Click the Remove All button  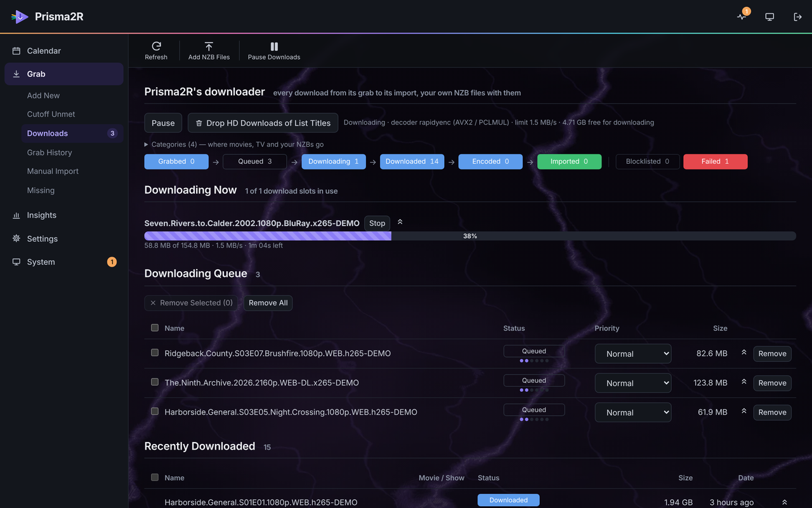point(268,303)
